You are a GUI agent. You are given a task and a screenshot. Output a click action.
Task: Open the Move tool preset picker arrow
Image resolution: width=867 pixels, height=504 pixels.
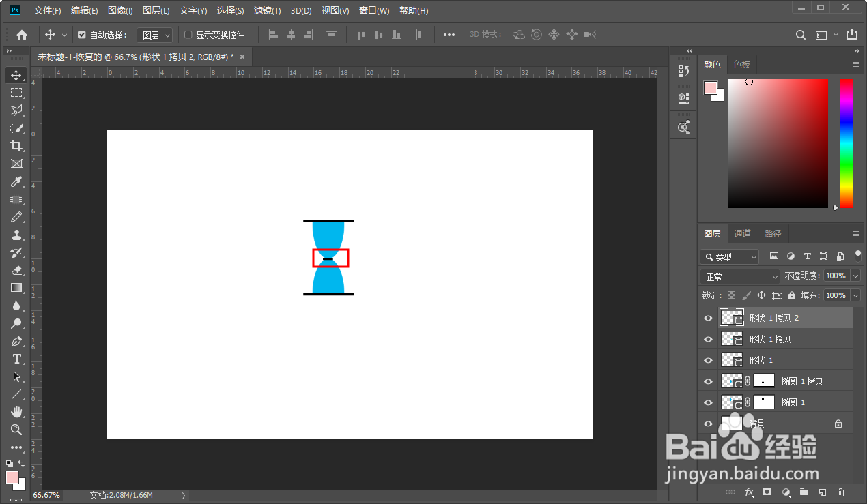65,35
